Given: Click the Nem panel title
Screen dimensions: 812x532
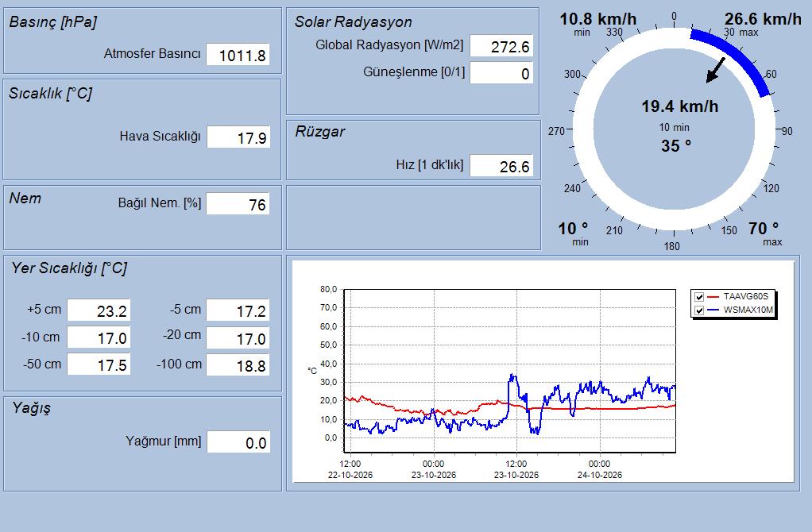Looking at the screenshot, I should coord(25,199).
